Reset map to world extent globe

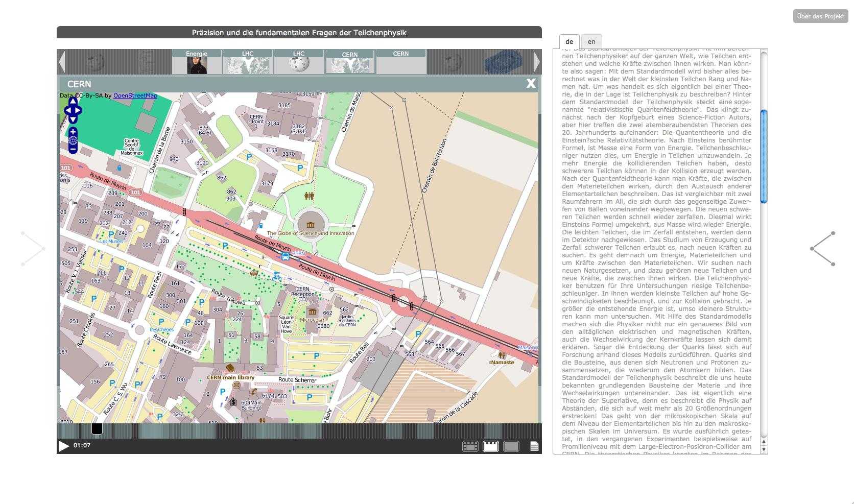pyautogui.click(x=73, y=140)
